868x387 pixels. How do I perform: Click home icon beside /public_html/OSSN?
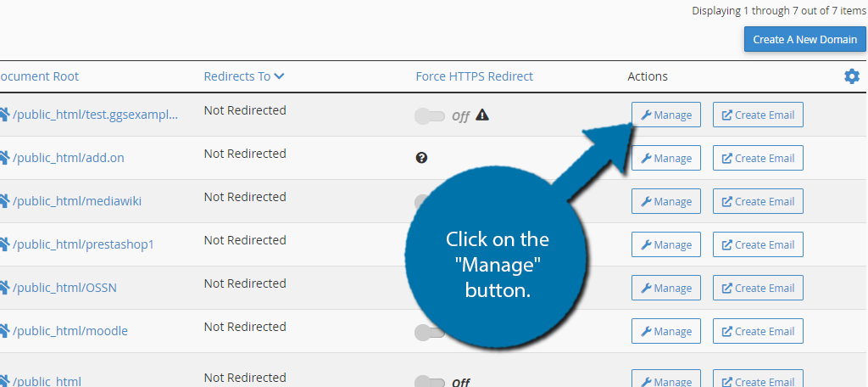pyautogui.click(x=4, y=288)
